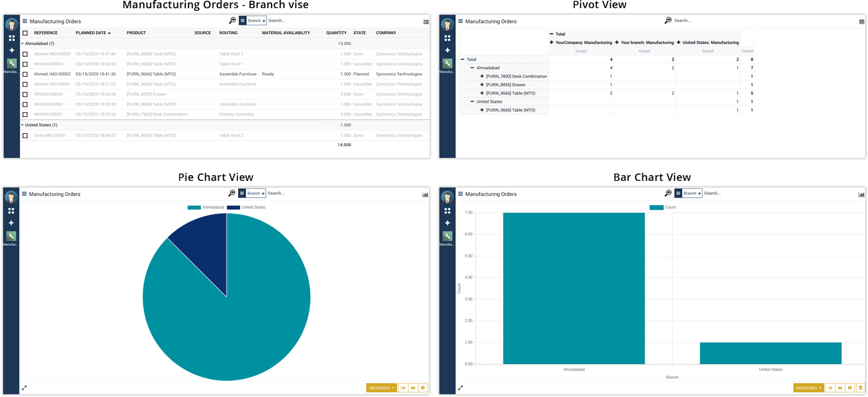Click the United States legend color swatch in the pie chart
This screenshot has width=868, height=397.
pos(233,207)
